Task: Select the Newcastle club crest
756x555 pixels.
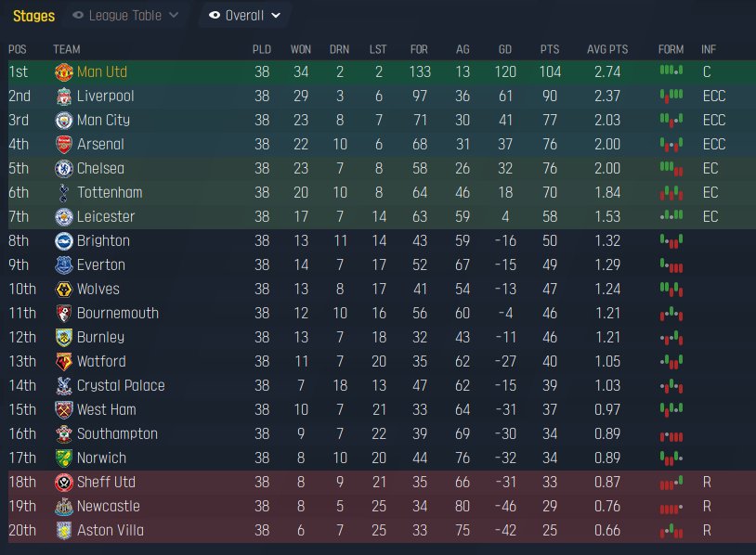Action: pyautogui.click(x=64, y=506)
